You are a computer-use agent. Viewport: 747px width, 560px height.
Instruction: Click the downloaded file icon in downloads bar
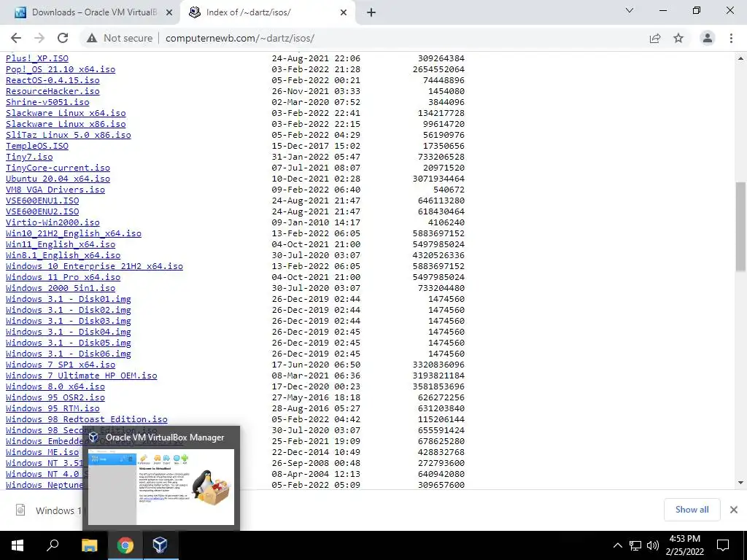click(20, 510)
